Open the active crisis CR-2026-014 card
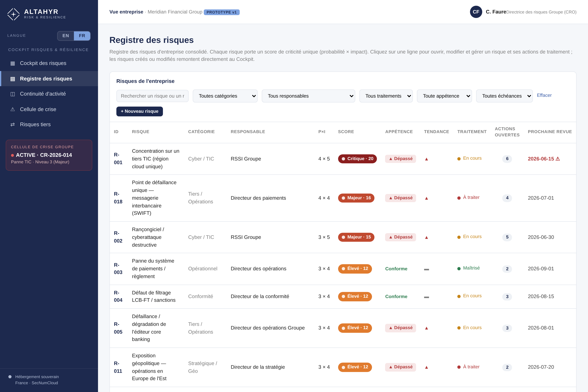The width and height of the screenshot is (588, 392). coord(49,155)
